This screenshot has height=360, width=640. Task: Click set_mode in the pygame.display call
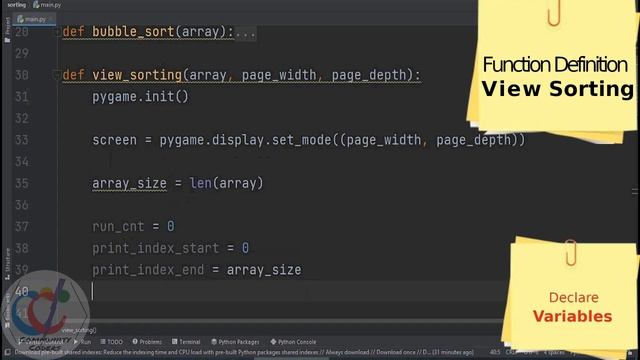pyautogui.click(x=302, y=140)
